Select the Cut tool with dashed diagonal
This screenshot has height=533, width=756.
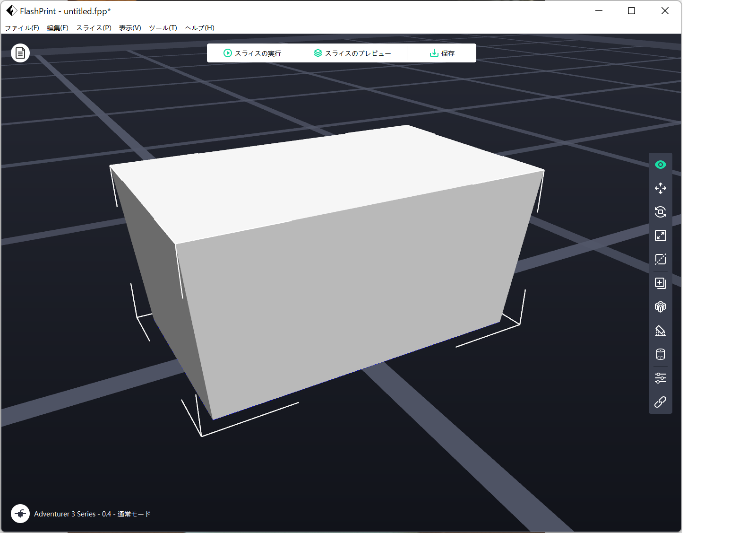[660, 259]
